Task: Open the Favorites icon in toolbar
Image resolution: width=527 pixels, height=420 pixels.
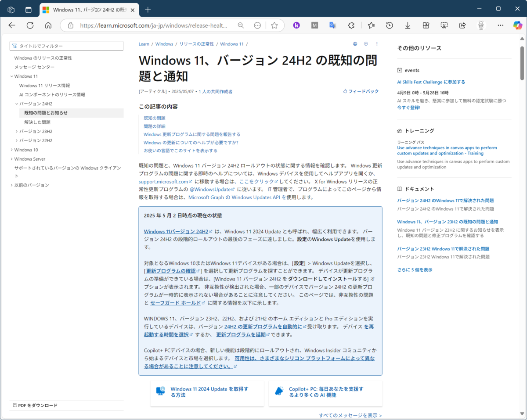Action: coord(371,25)
